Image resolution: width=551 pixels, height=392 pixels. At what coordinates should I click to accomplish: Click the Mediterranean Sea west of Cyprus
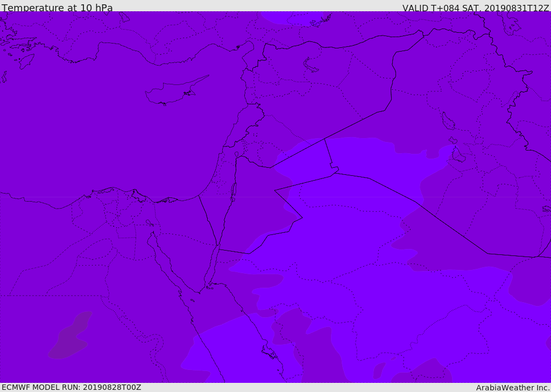tap(81, 108)
